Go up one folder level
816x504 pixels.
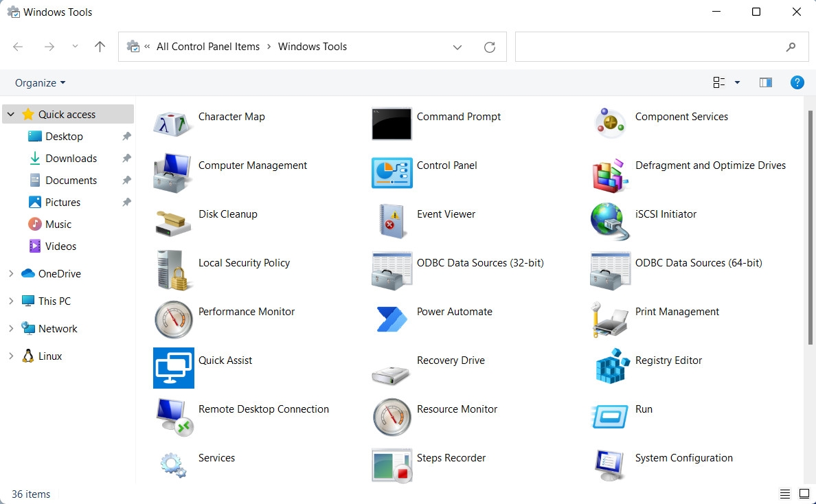coord(100,47)
